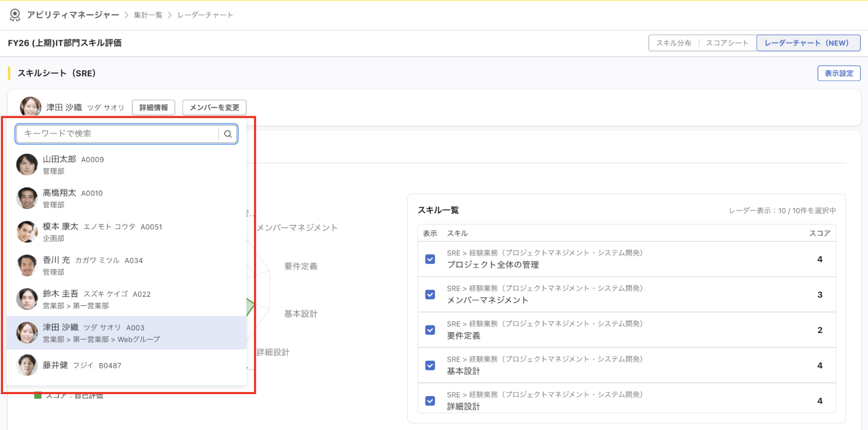Click 要件定義 radar axis label
Image resolution: width=868 pixels, height=430 pixels.
(301, 266)
